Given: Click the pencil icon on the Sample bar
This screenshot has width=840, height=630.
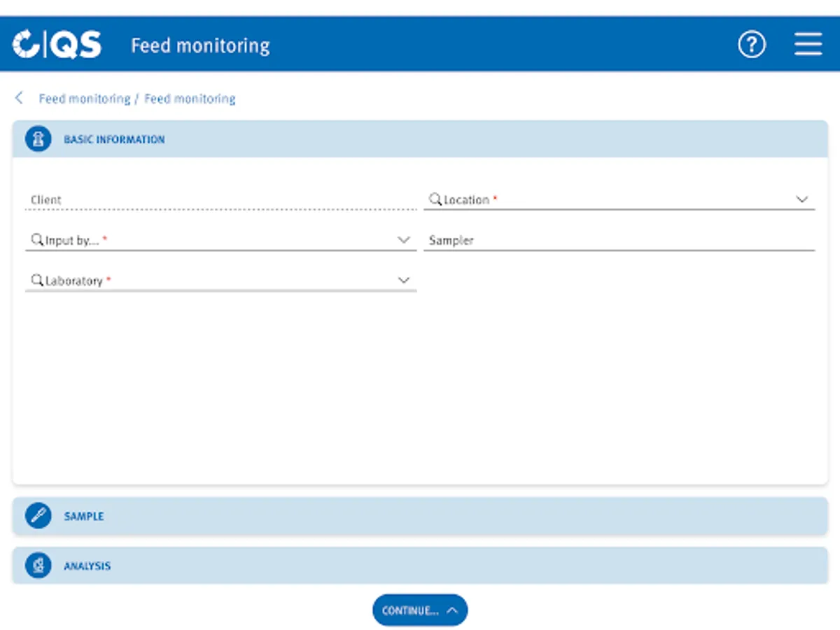Looking at the screenshot, I should click(38, 516).
